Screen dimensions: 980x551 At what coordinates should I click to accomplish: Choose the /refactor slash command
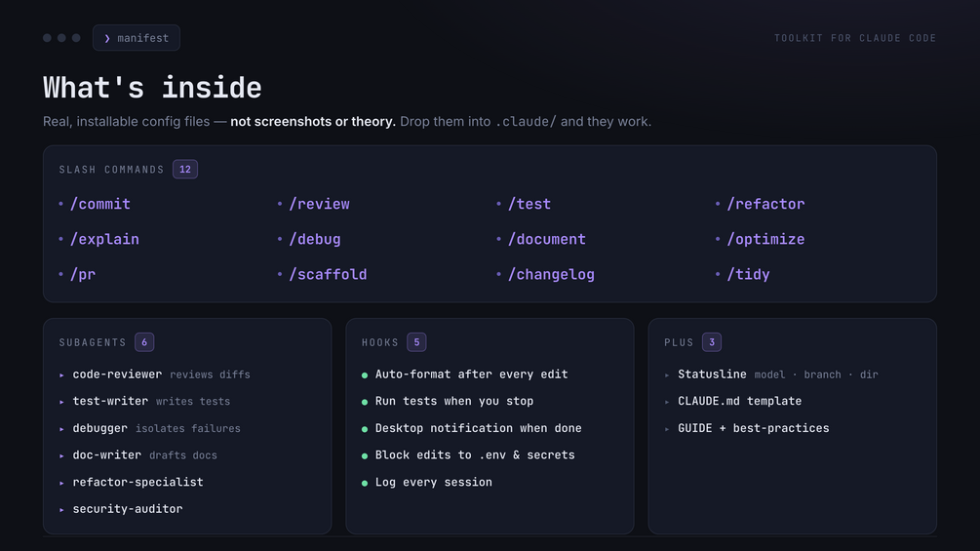pyautogui.click(x=765, y=204)
